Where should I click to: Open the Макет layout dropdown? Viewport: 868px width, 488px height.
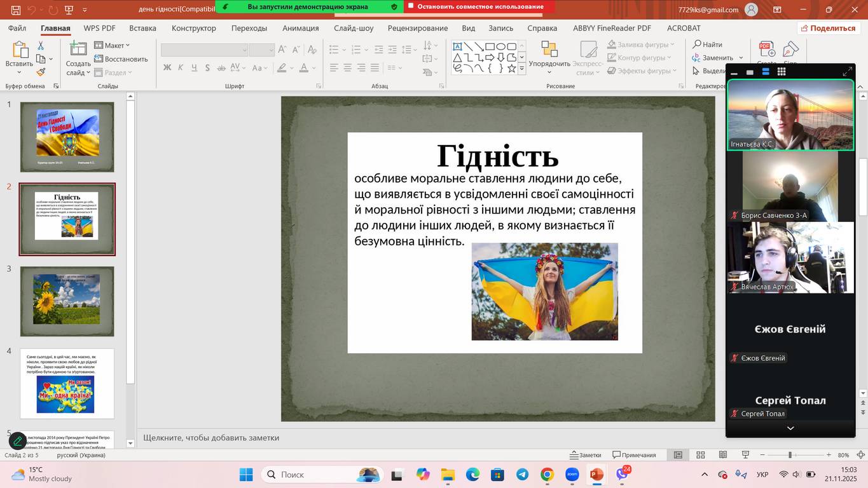(113, 45)
